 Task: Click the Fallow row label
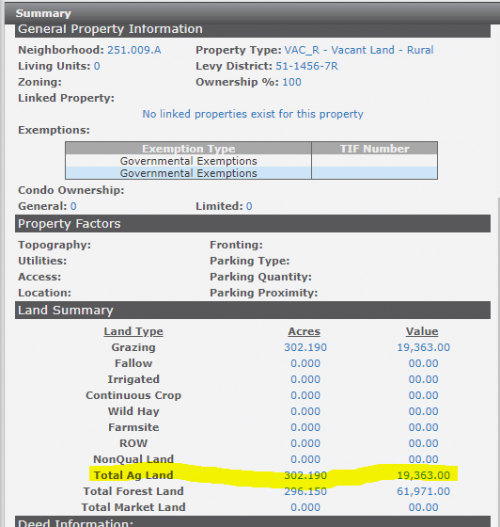[133, 363]
